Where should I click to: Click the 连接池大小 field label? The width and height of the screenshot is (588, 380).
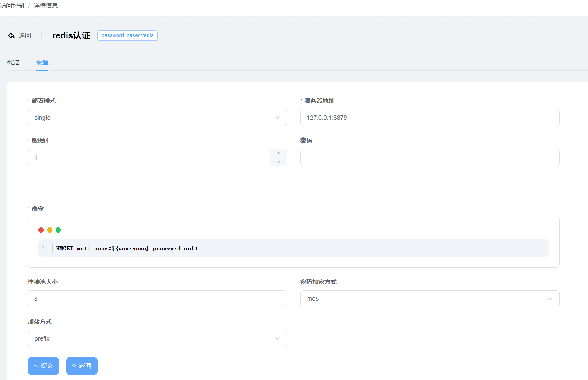click(43, 282)
